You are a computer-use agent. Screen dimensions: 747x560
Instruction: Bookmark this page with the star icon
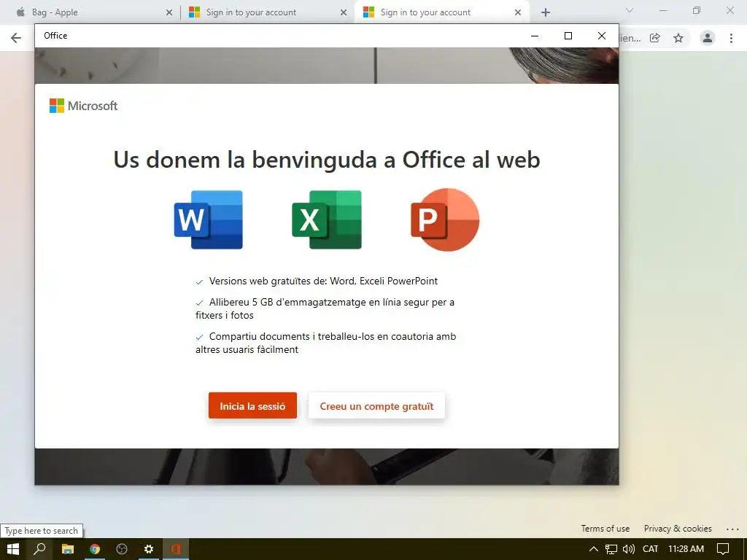point(678,38)
